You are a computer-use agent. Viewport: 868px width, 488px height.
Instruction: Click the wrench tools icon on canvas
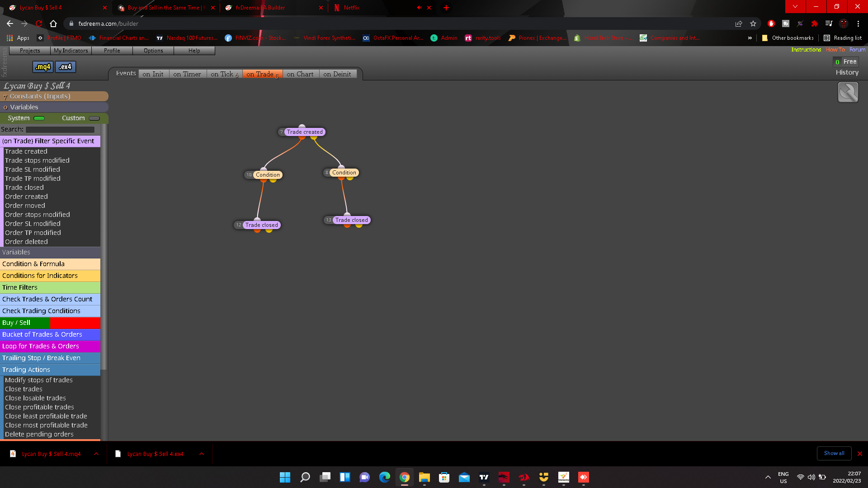848,93
